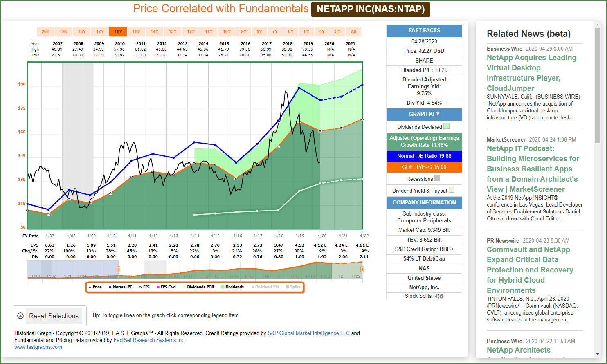The height and width of the screenshot is (364, 607).
Task: Open the 8Y time range
Action: (x=259, y=31)
